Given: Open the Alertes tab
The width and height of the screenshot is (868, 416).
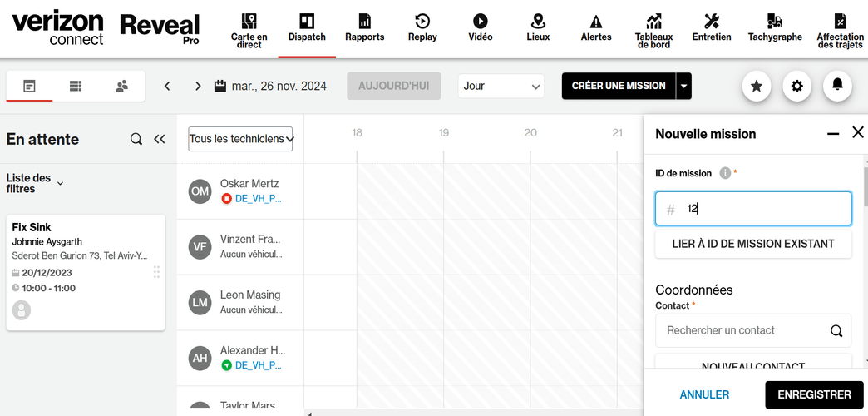Looking at the screenshot, I should point(596,27).
